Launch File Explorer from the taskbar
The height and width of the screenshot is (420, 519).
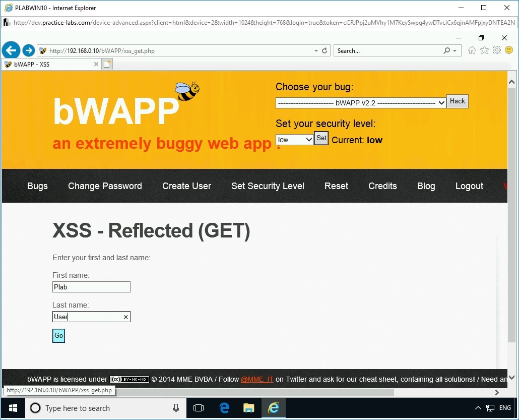[248, 408]
